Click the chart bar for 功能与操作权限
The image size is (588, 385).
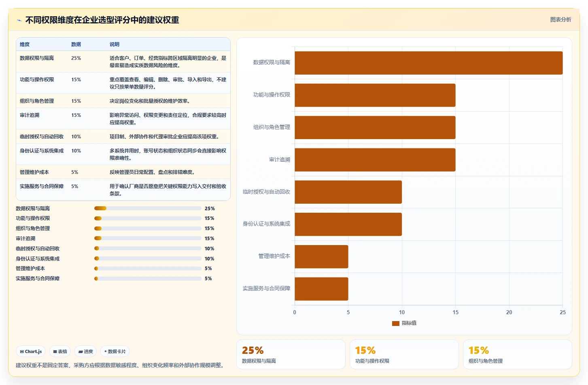pos(375,95)
